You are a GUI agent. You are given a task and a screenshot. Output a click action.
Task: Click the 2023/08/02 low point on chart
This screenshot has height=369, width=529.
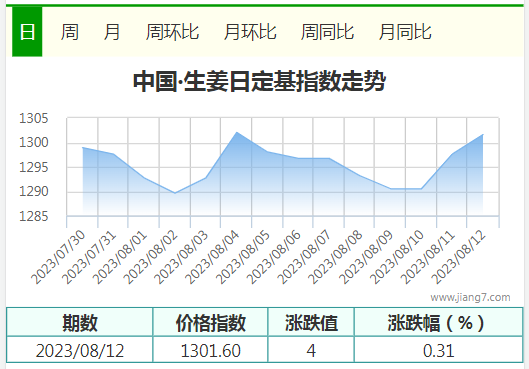pos(175,193)
